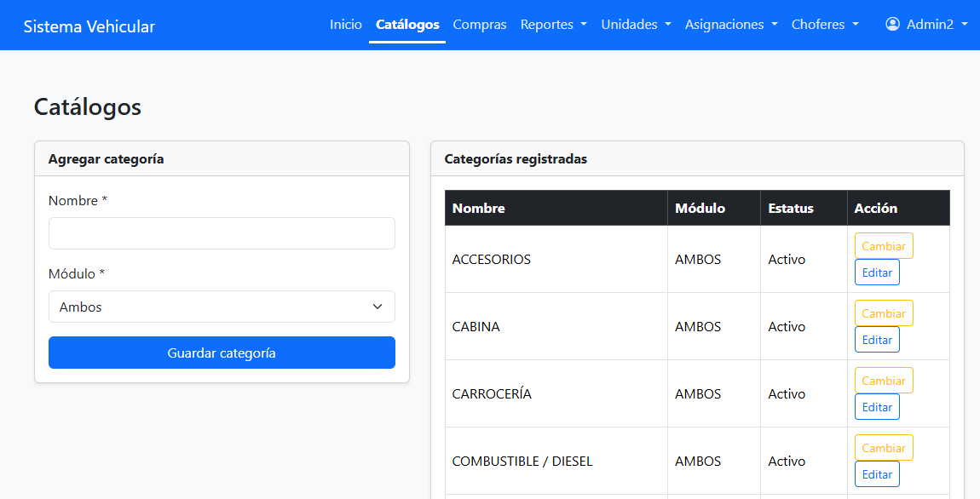Screen dimensions: 980x499
Task: Select the CARROCERÍA name cell
Action: (x=556, y=394)
